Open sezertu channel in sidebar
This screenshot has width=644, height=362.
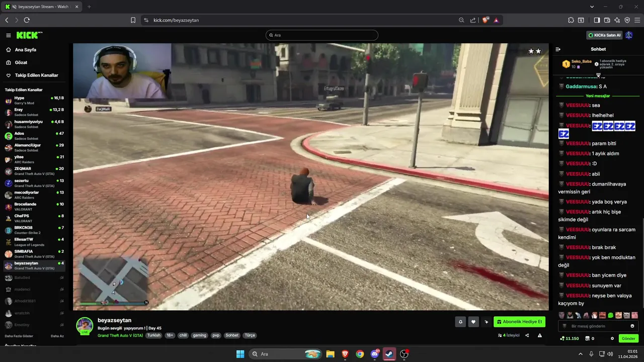[35, 183]
